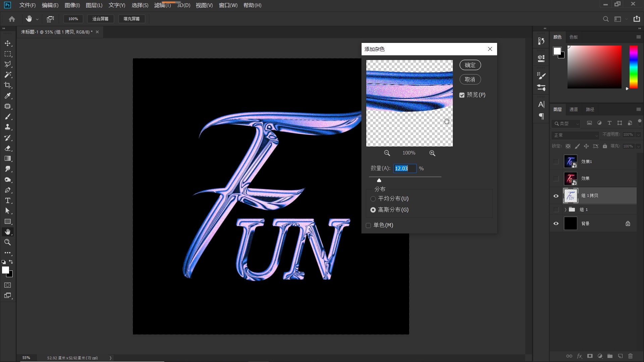Click the zoom out magnifier in dialog
The image size is (644, 362).
387,153
